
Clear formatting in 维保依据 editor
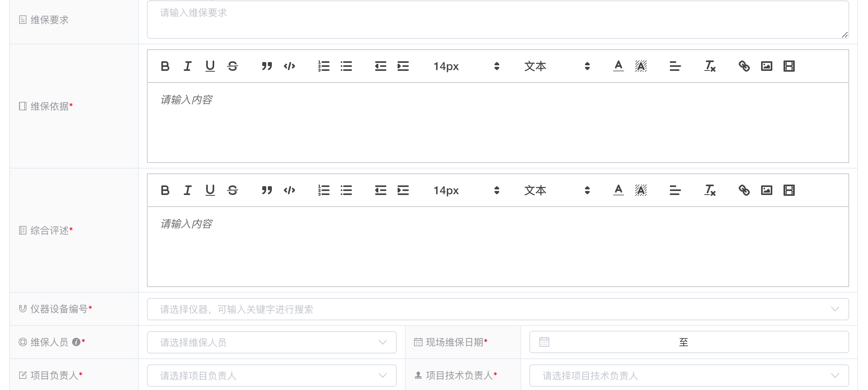click(x=709, y=66)
